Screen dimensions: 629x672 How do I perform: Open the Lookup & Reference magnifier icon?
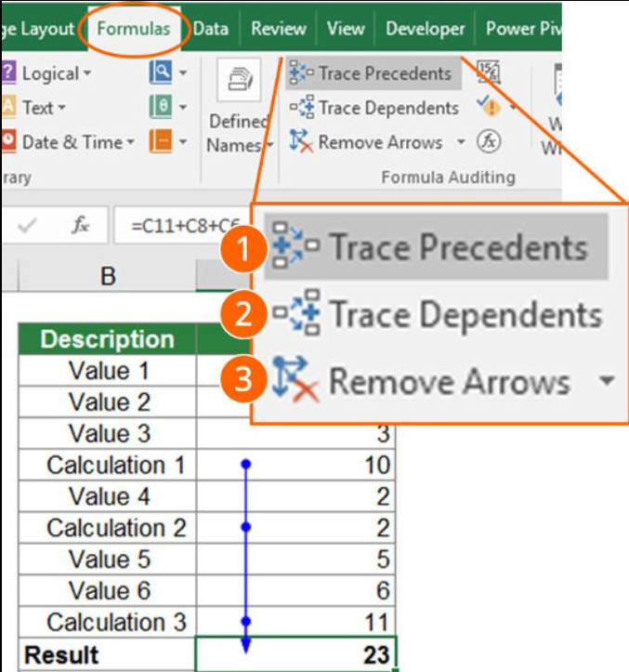pos(161,72)
